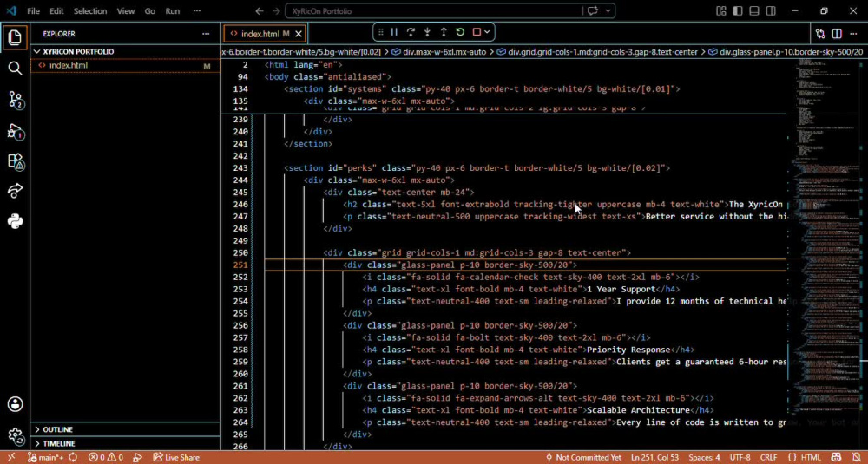Image resolution: width=868 pixels, height=464 pixels.
Task: Click Ln 251, Col 53 position
Action: click(x=654, y=457)
